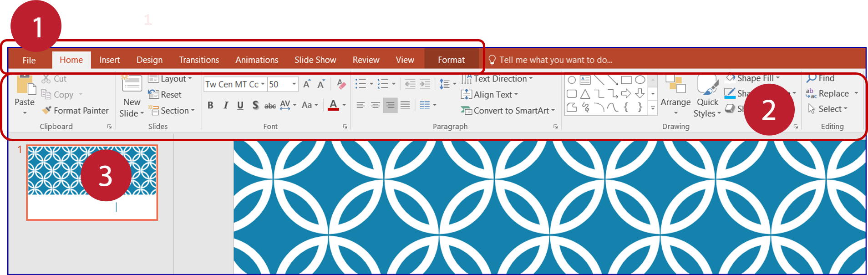Select slide 1 thumbnail in panel
The image size is (868, 275).
(92, 183)
